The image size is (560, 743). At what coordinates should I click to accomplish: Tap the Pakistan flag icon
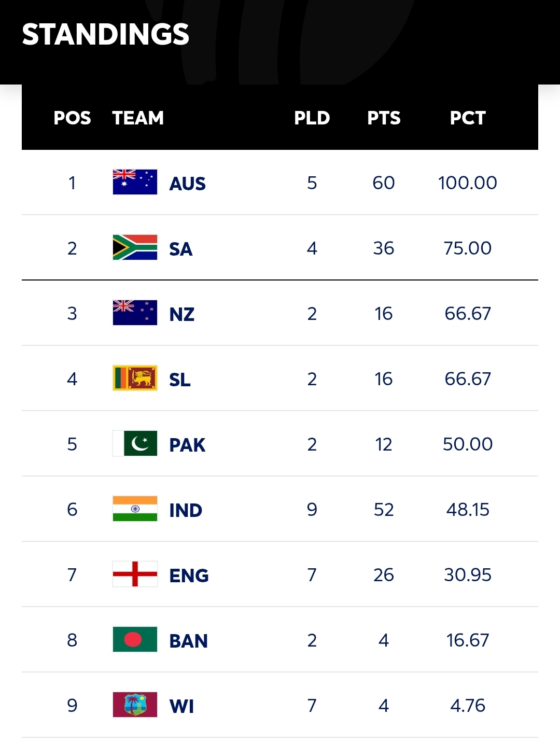[135, 443]
